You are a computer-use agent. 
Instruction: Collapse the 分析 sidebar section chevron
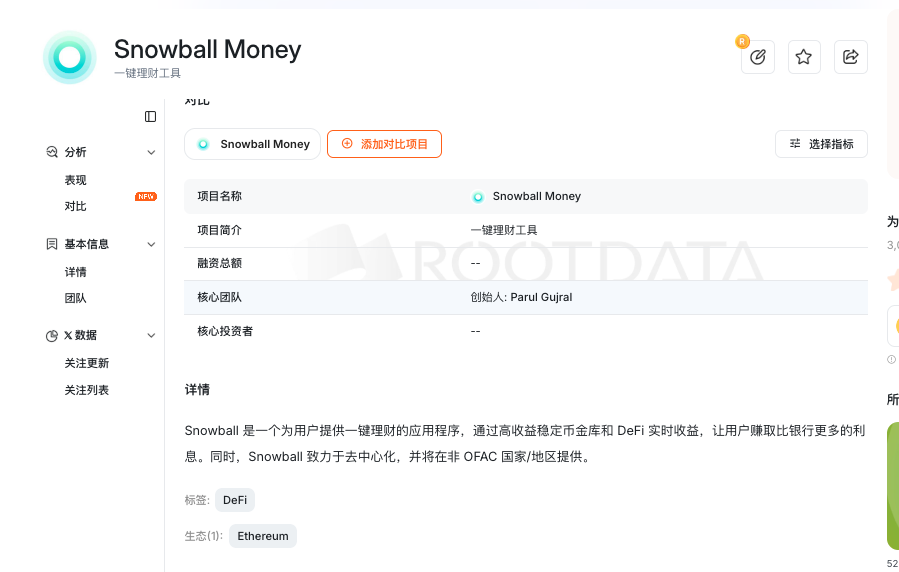(151, 152)
